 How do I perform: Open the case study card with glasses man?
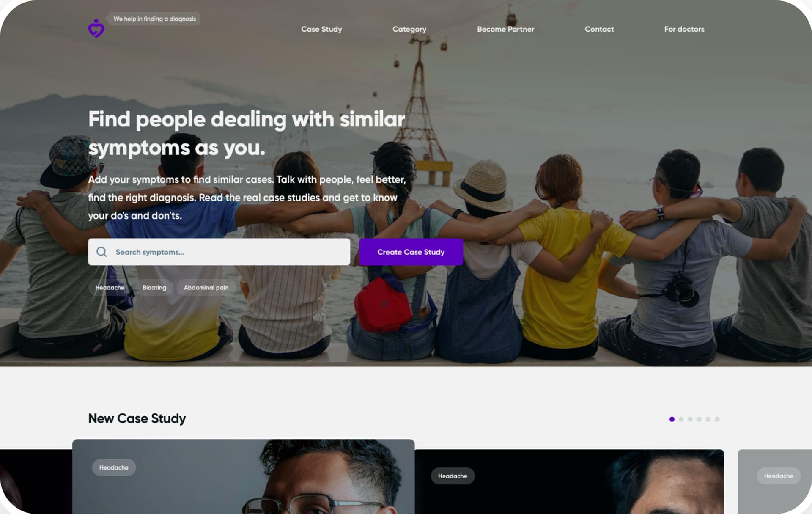[x=243, y=477]
